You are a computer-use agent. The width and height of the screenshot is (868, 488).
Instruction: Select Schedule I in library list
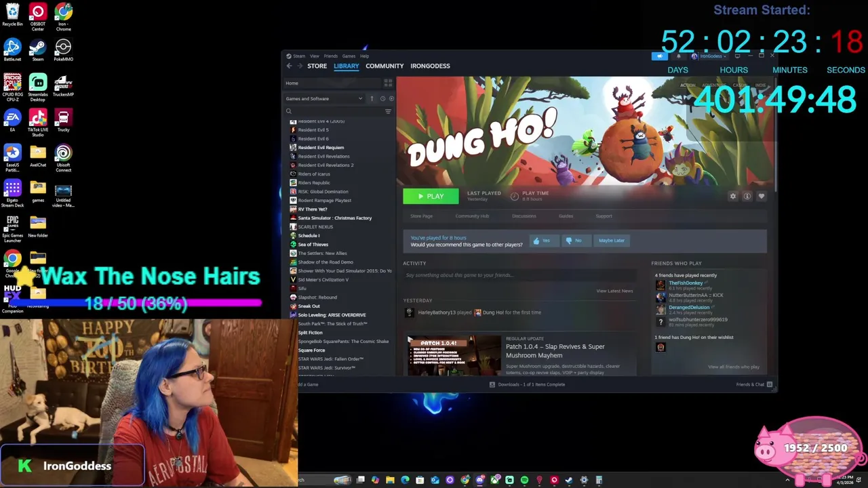click(x=309, y=236)
